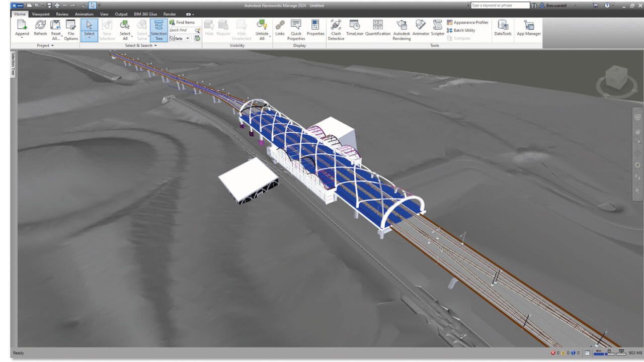
Task: Click the Print icon in quick access toolbar
Action: pyautogui.click(x=57, y=6)
